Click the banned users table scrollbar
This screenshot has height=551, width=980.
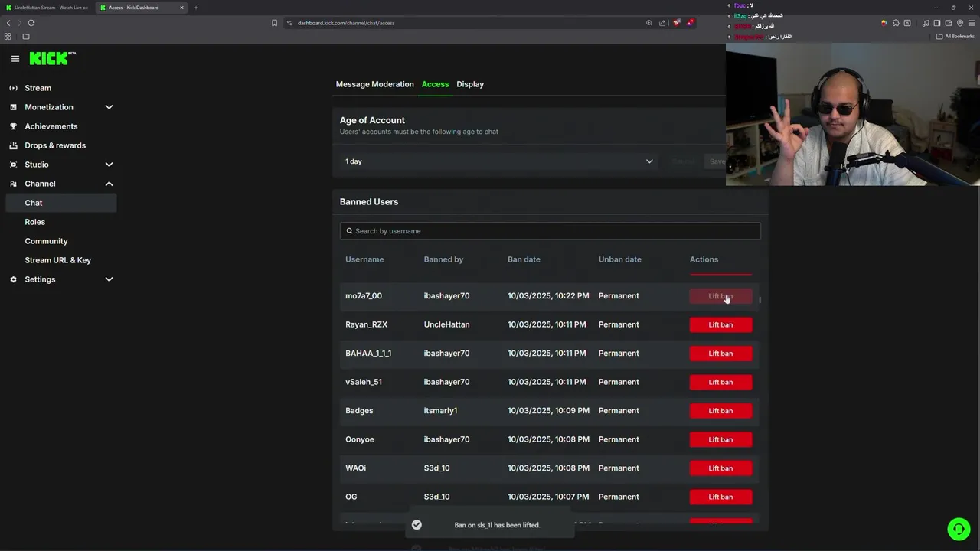pyautogui.click(x=759, y=300)
